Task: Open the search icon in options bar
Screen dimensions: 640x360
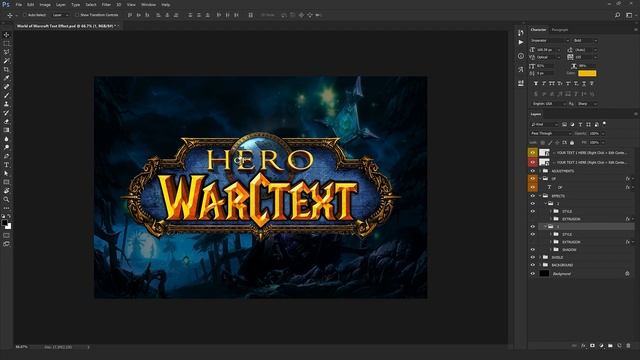Action: [618, 15]
